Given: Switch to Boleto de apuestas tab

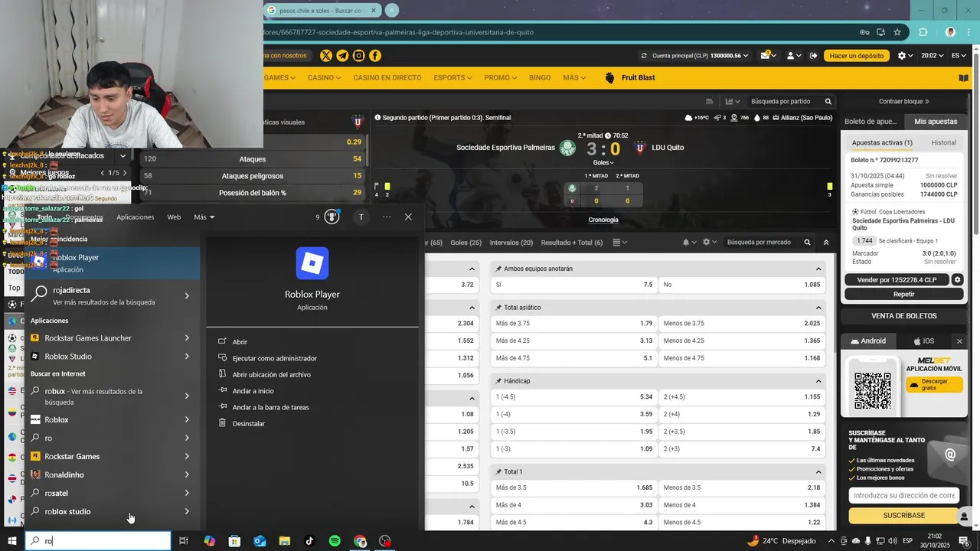Looking at the screenshot, I should pyautogui.click(x=871, y=121).
